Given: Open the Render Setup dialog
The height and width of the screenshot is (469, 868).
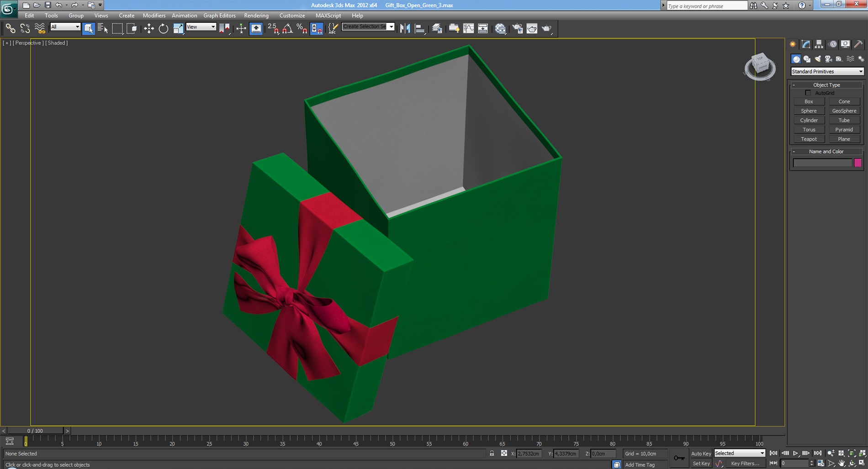Looking at the screenshot, I should (518, 28).
